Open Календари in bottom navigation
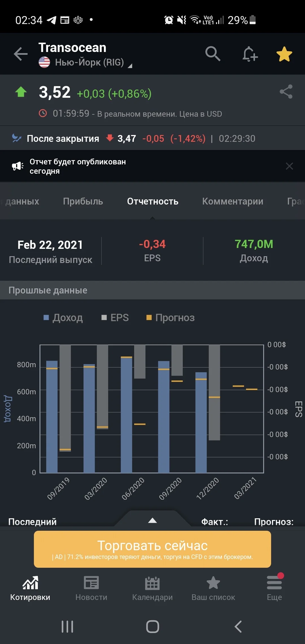 (x=152, y=588)
